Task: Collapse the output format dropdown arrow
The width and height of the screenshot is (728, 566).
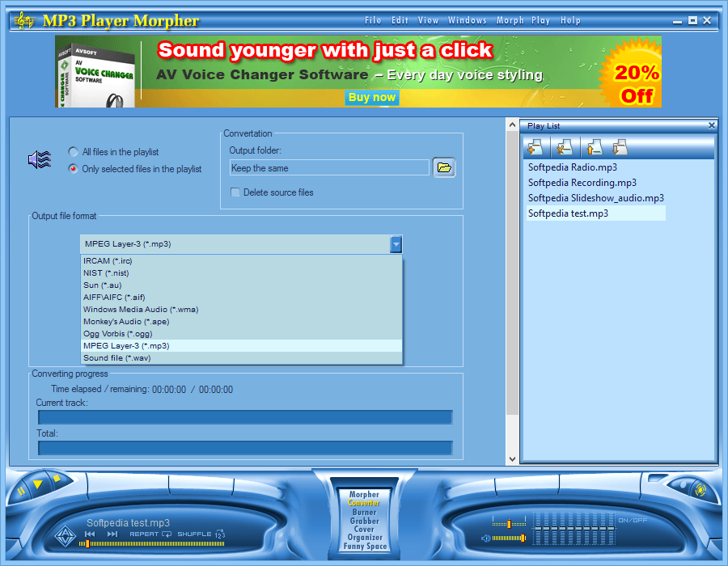Action: point(396,244)
